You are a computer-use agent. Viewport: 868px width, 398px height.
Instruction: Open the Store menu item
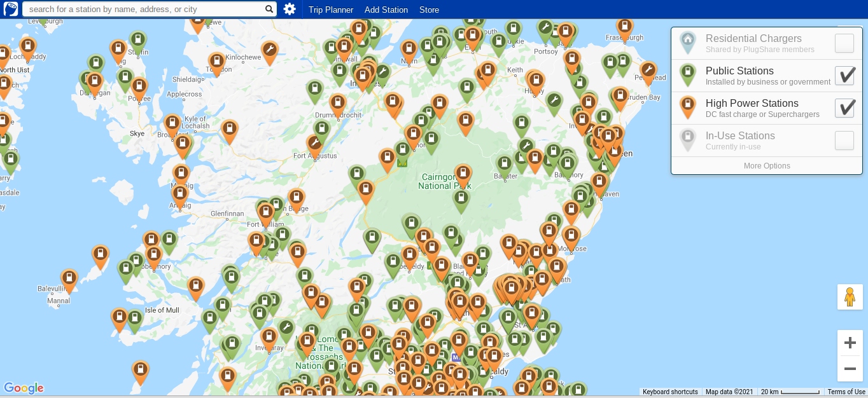(x=429, y=10)
